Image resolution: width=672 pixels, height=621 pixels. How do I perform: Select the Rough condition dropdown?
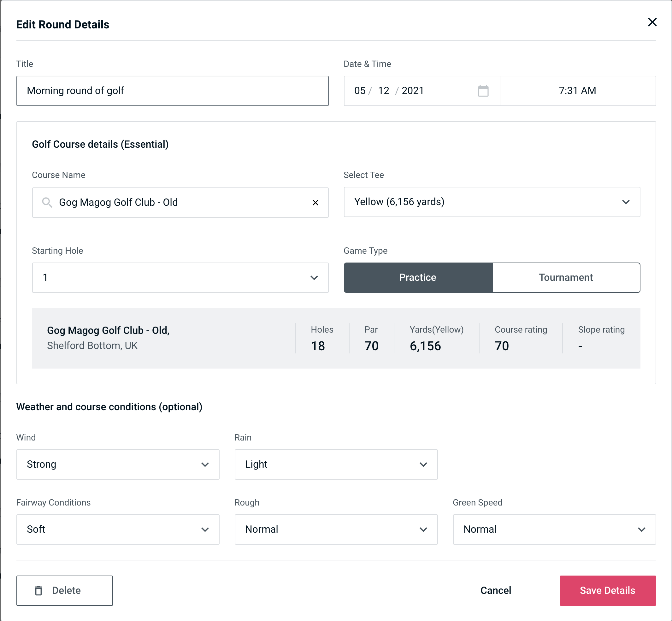pyautogui.click(x=336, y=529)
